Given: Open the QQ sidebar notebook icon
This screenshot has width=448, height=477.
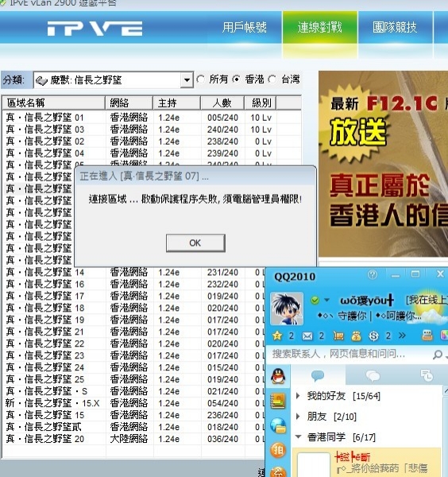Looking at the screenshot, I should [x=278, y=401].
